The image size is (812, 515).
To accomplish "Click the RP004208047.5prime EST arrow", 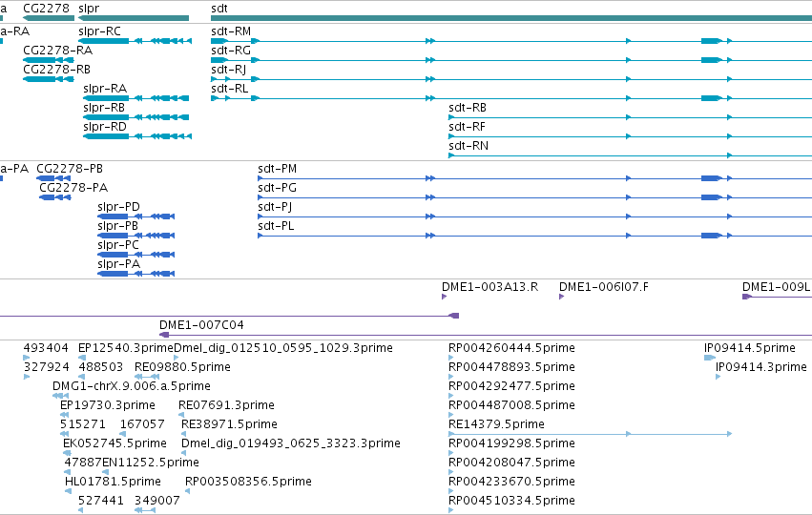I will tap(450, 472).
